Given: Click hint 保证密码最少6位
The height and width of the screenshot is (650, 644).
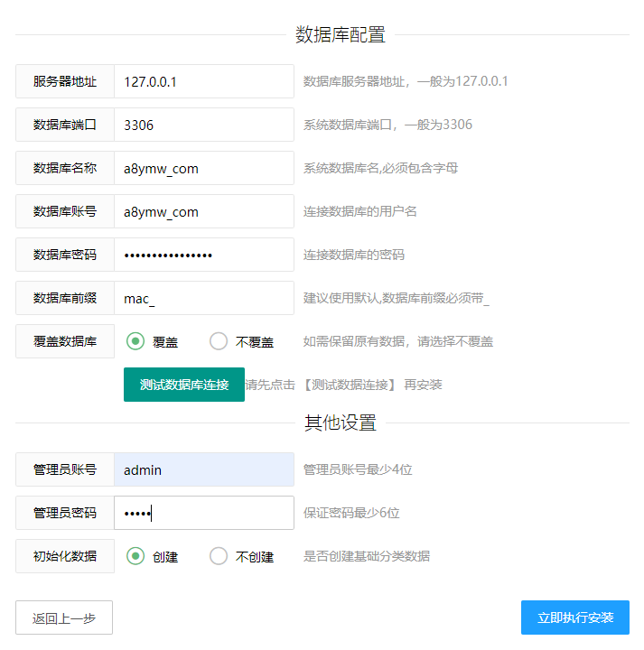Looking at the screenshot, I should point(351,513).
